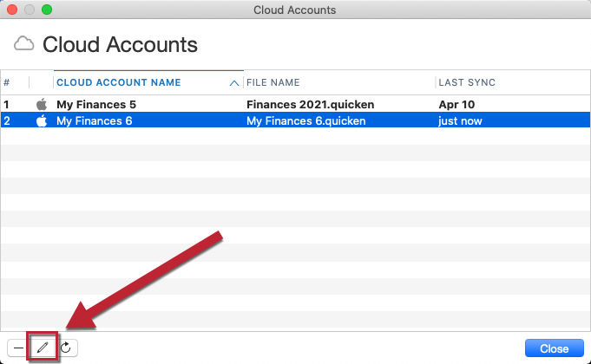Click the minus remove account button

pyautogui.click(x=18, y=348)
